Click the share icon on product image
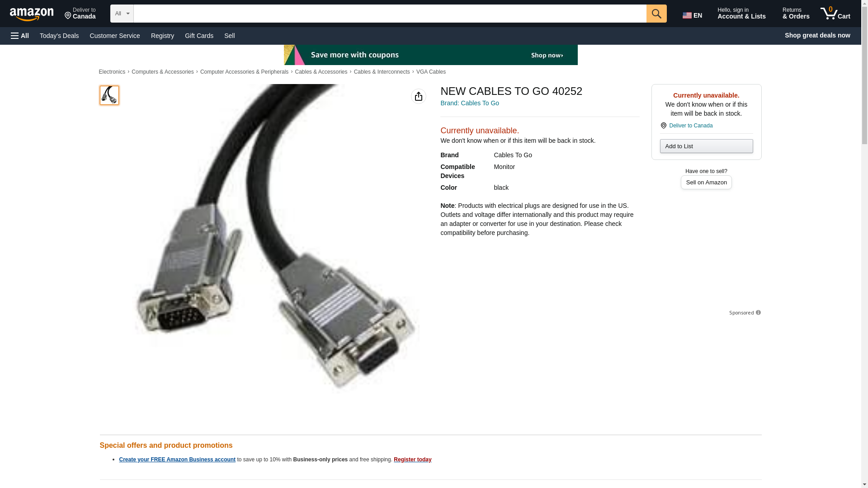 pyautogui.click(x=418, y=96)
